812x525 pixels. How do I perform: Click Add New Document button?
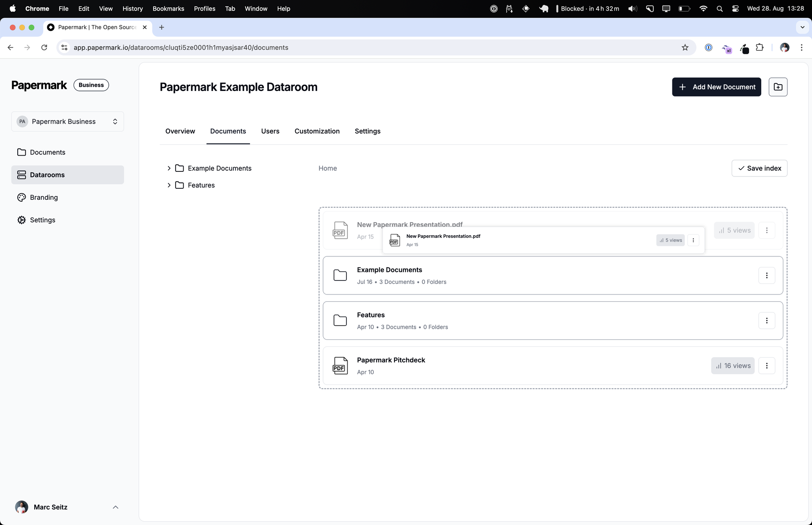tap(716, 87)
